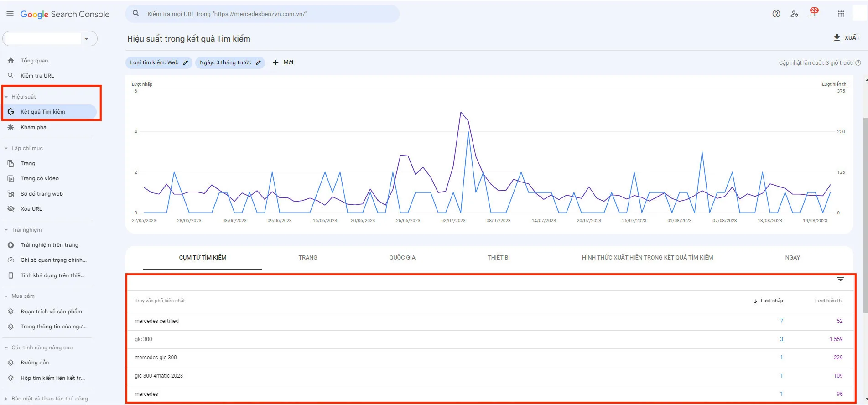Viewport: 868px width, 405px height.
Task: Switch to CỤM TỪ TÌM KIẾM tab
Action: click(x=203, y=258)
